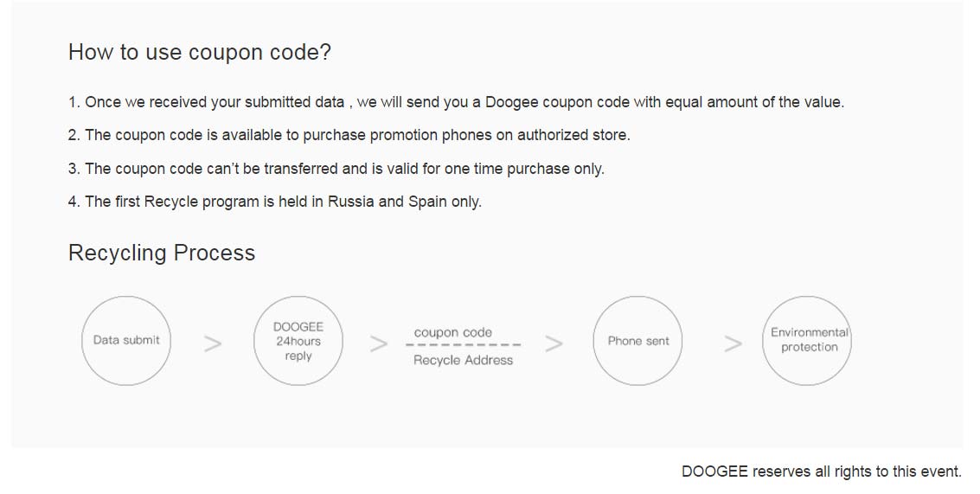Click the arrow after Data submit
The image size is (980, 494).
coord(213,343)
